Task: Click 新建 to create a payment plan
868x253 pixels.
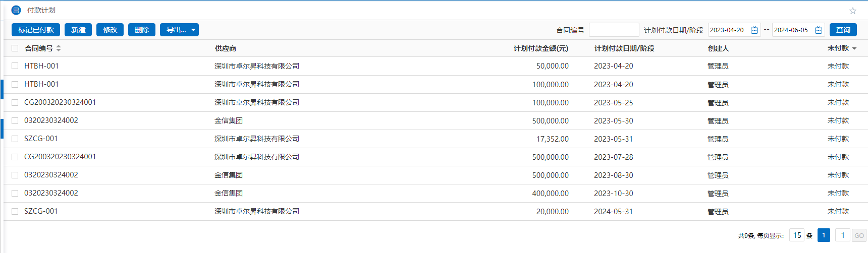Action: (x=78, y=30)
